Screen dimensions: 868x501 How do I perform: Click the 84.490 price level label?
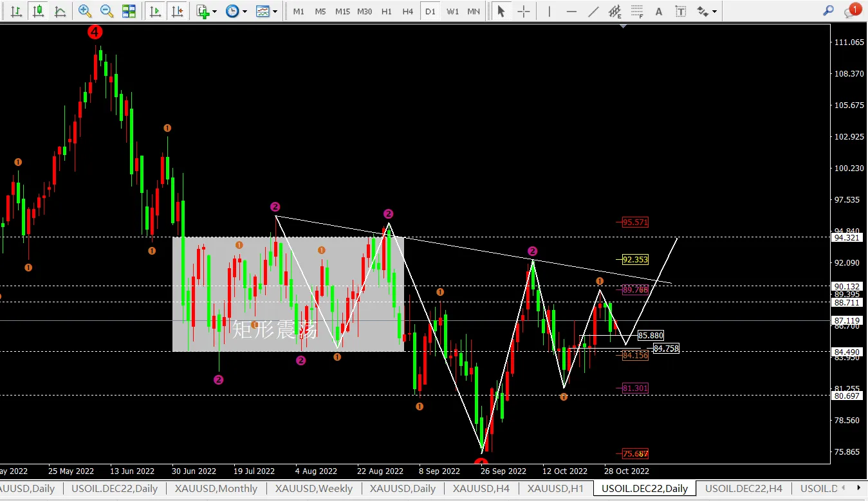pos(848,352)
